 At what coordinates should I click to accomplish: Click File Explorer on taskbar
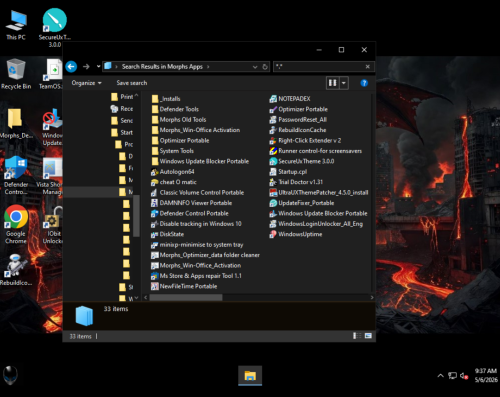point(250,376)
